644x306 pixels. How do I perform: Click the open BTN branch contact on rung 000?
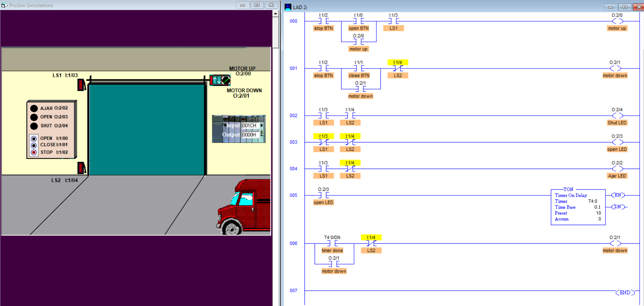[x=358, y=21]
